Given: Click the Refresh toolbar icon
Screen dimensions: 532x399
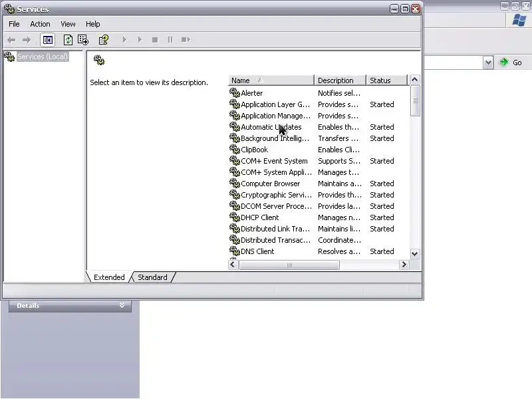Looking at the screenshot, I should [x=68, y=40].
